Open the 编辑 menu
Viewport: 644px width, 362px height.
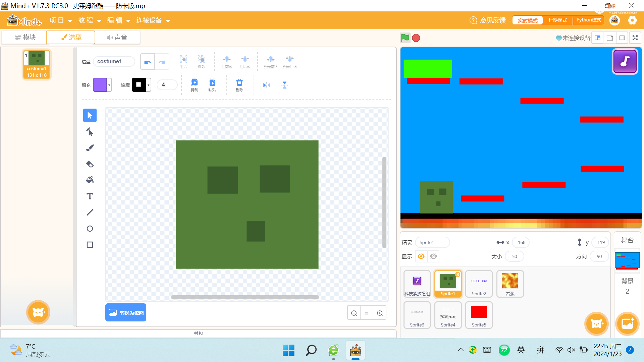tap(119, 20)
